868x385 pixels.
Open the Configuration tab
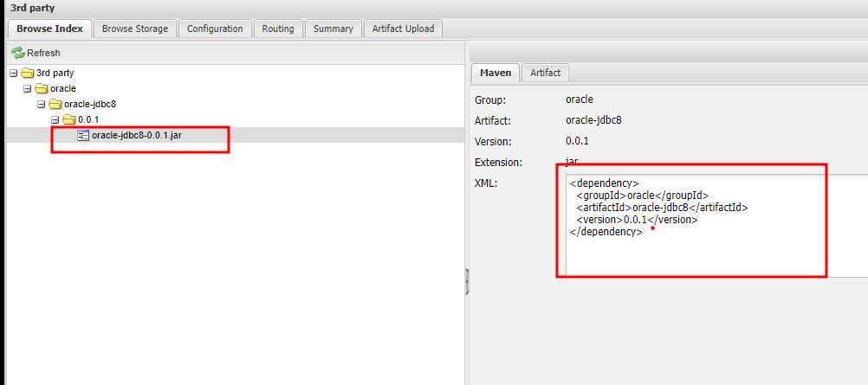click(x=215, y=29)
